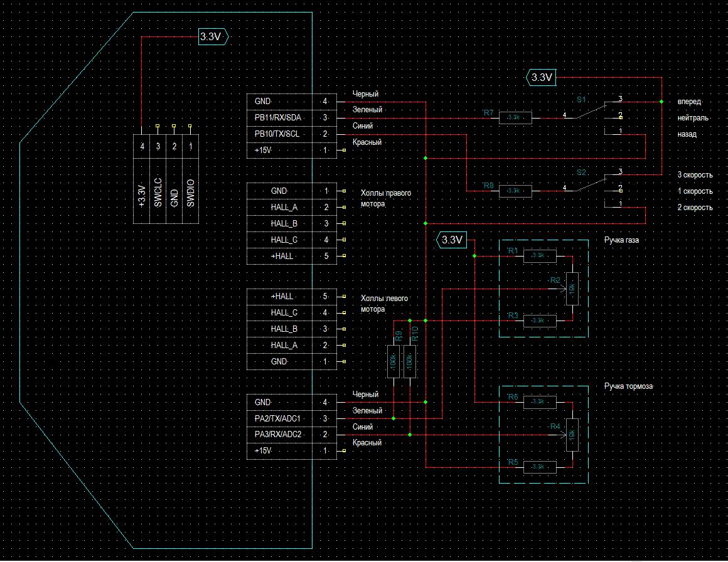Click the 3.3V power flag above SWD connector
The image size is (728, 562).
[212, 37]
